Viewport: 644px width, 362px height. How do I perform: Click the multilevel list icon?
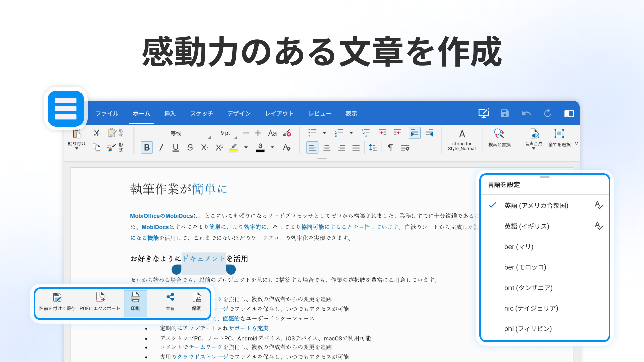pyautogui.click(x=366, y=133)
